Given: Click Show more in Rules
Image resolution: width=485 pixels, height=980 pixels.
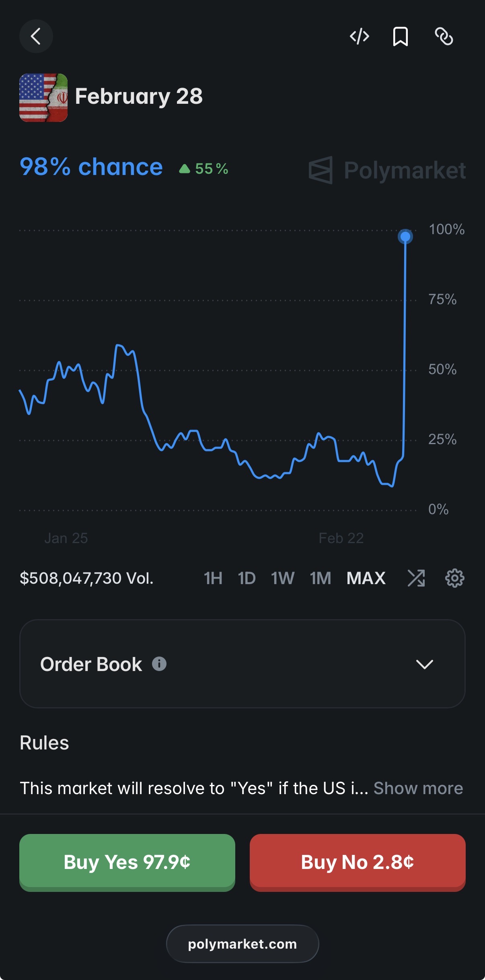Looking at the screenshot, I should (418, 788).
